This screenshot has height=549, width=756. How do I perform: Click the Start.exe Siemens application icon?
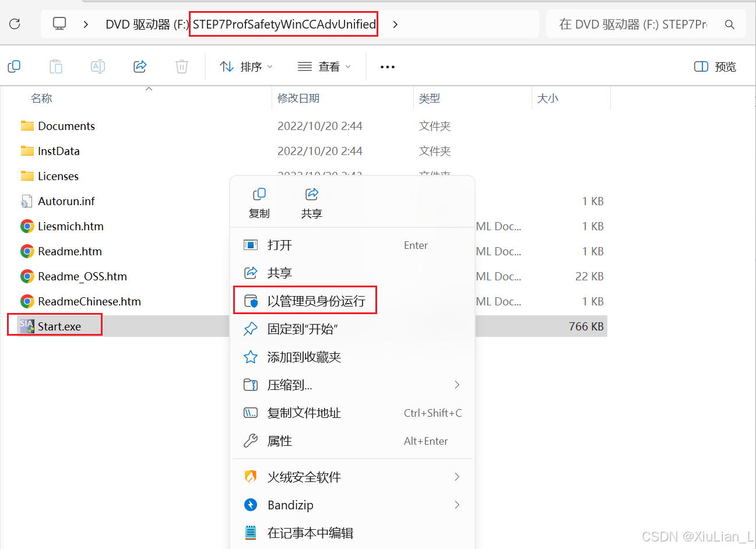[27, 326]
